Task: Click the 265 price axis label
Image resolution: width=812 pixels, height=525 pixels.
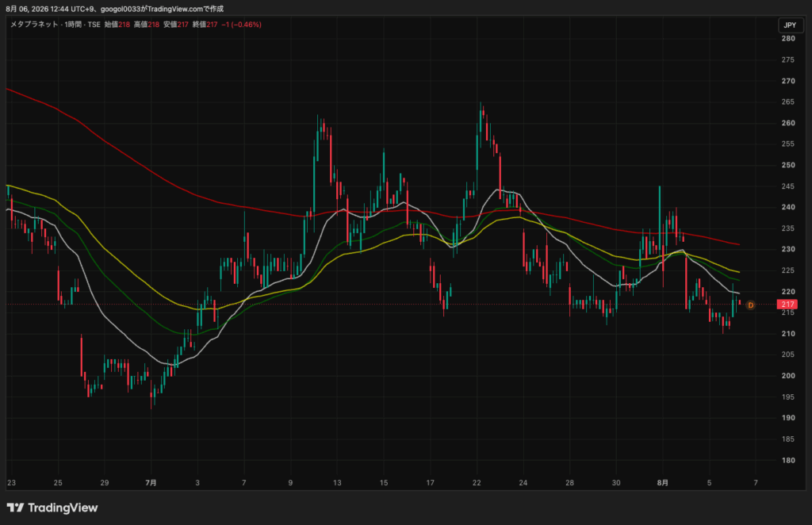Action: point(788,102)
